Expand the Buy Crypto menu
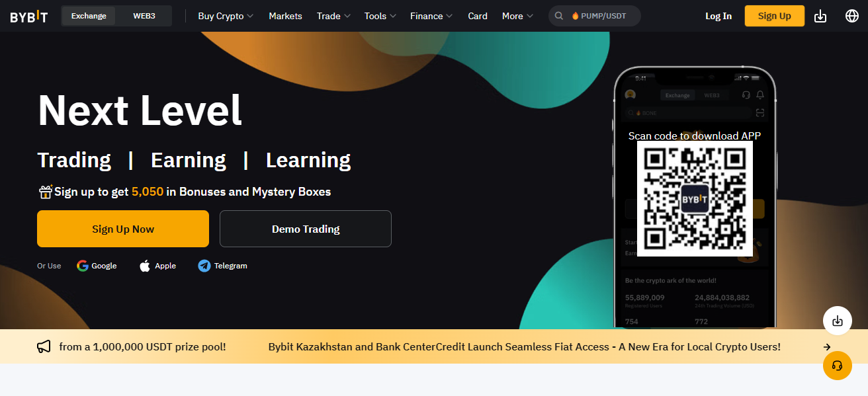868x396 pixels. (226, 16)
